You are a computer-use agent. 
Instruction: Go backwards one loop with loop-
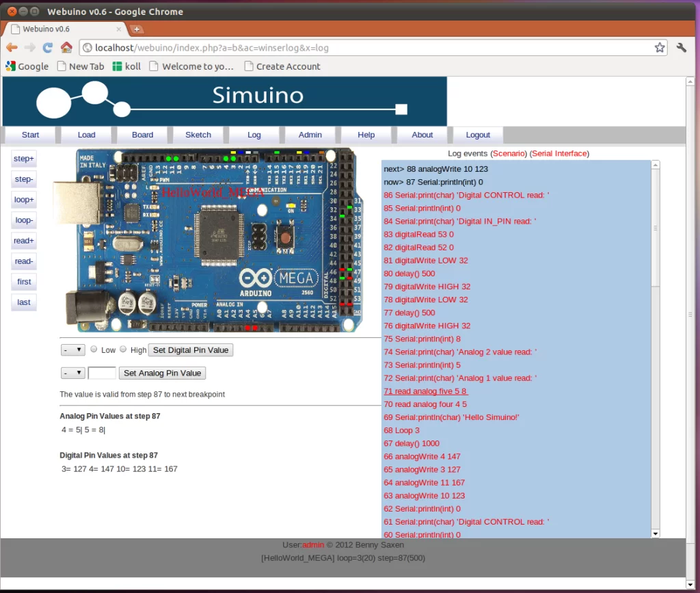tap(23, 220)
